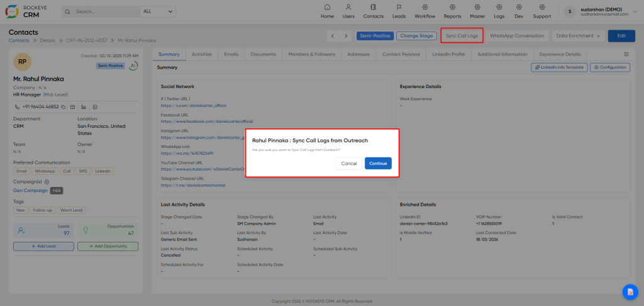Switch to the Activities tab
Image resolution: width=644 pixels, height=306 pixels.
click(202, 54)
